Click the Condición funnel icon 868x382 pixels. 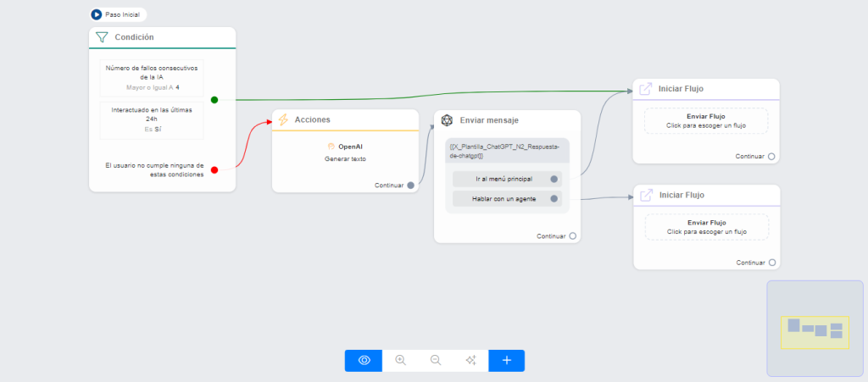tap(102, 37)
